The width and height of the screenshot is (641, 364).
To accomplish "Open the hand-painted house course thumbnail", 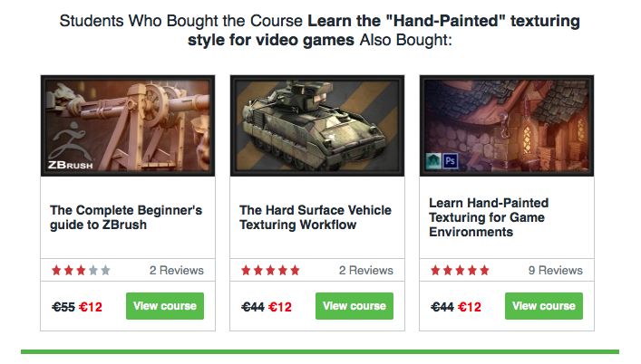I will tap(507, 126).
